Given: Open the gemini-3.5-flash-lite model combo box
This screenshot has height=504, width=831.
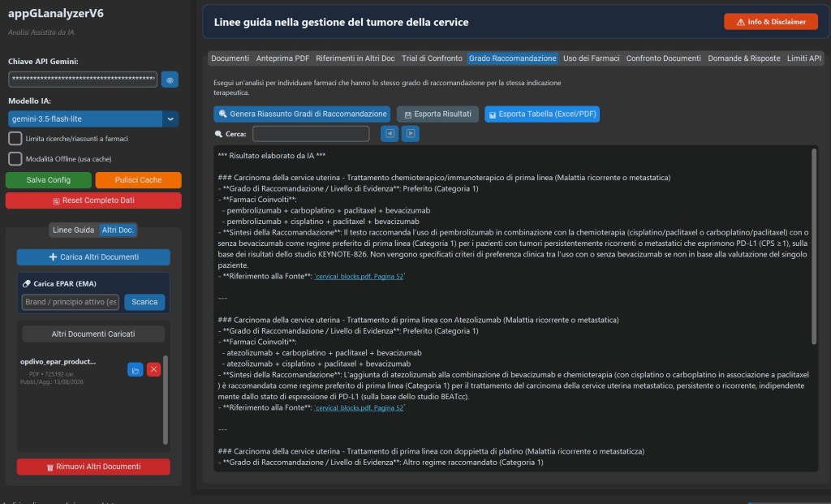Looking at the screenshot, I should (x=93, y=119).
